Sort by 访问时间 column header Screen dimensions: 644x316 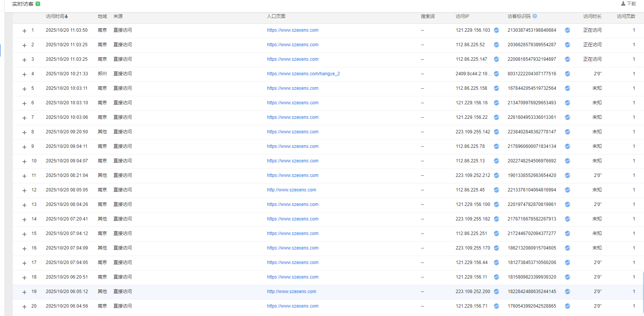[57, 16]
